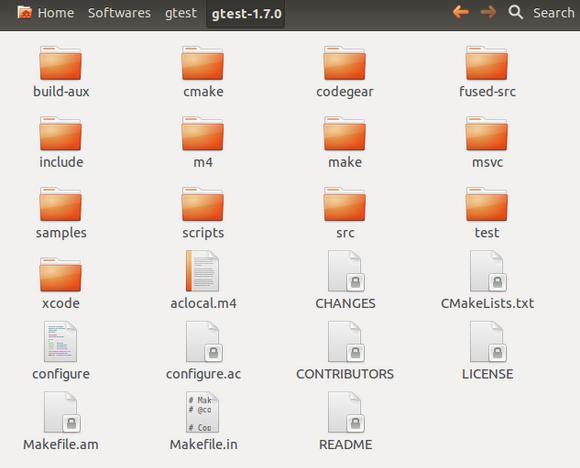Click the "Makefile.am" file name
The image size is (580, 468).
point(61,444)
